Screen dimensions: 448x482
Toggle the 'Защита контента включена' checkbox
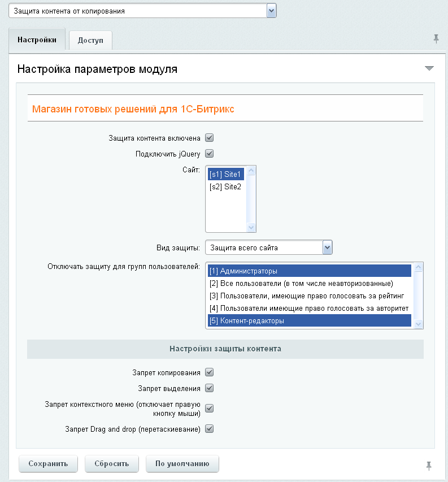[x=209, y=137]
